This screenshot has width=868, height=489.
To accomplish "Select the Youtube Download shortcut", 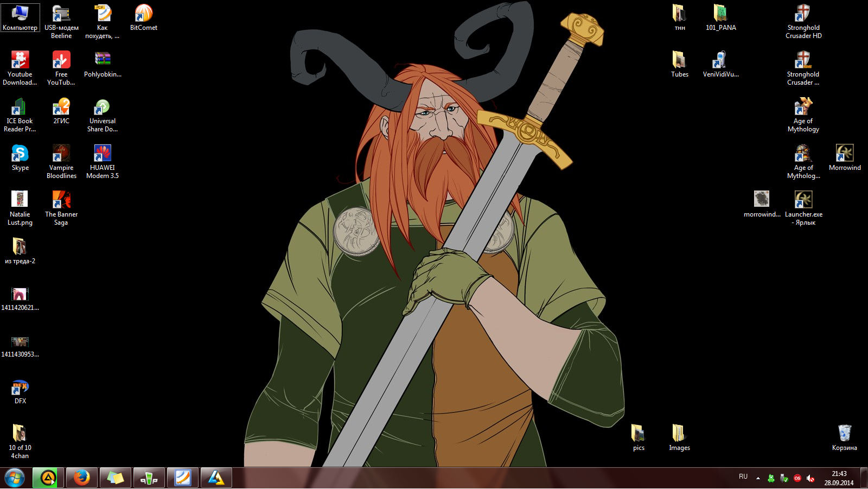I will click(20, 68).
